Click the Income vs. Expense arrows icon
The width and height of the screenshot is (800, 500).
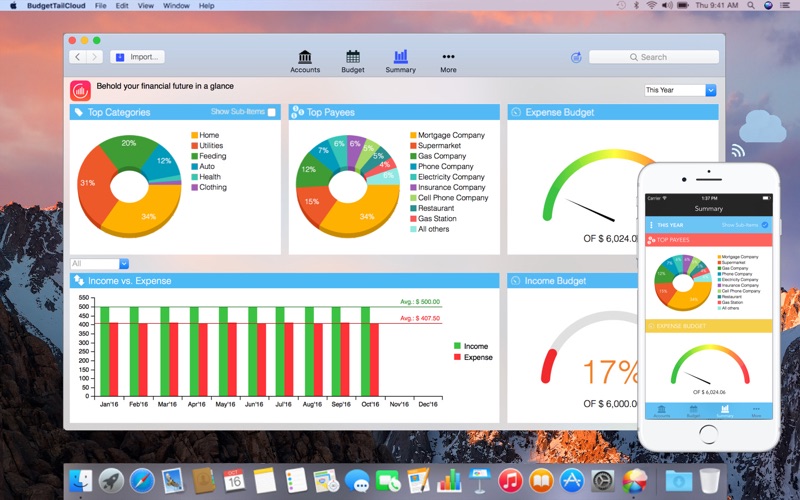79,280
